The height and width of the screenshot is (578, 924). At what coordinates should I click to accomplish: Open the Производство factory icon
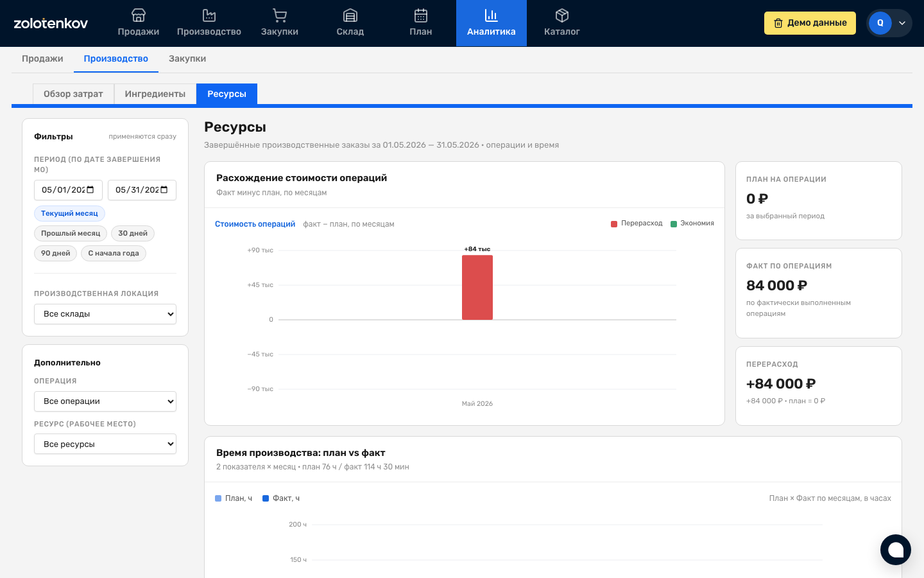pos(209,15)
